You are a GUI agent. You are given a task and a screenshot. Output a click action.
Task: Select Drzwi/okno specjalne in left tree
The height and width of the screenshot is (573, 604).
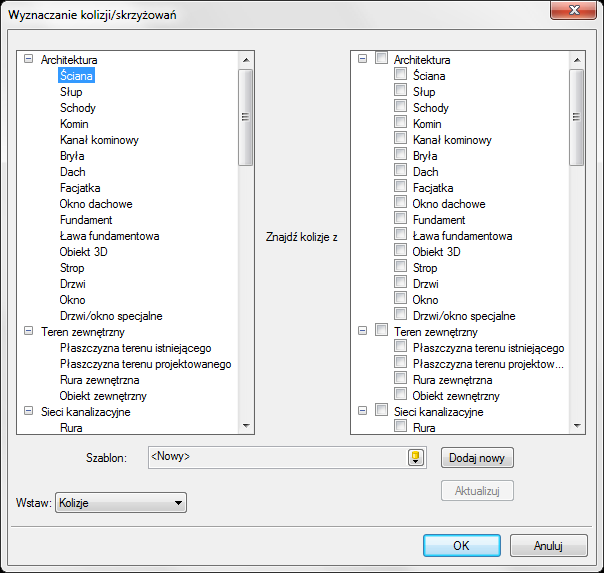tap(111, 316)
